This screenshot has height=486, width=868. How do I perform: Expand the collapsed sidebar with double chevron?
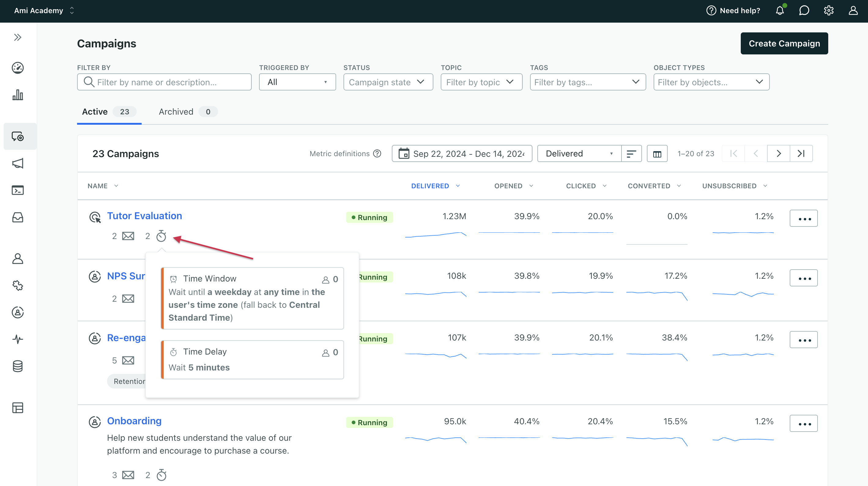click(x=17, y=37)
